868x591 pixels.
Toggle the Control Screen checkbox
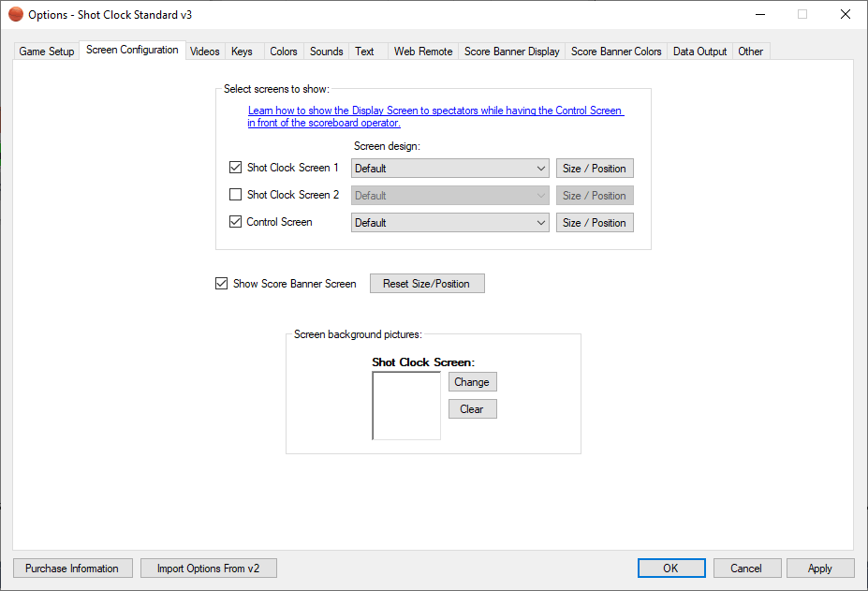[236, 222]
